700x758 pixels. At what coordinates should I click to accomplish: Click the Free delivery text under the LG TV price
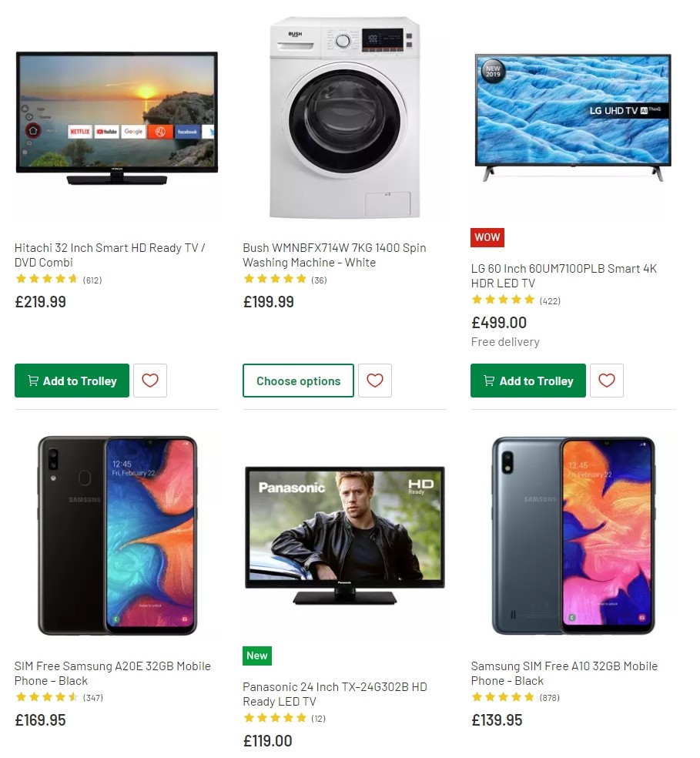click(505, 341)
